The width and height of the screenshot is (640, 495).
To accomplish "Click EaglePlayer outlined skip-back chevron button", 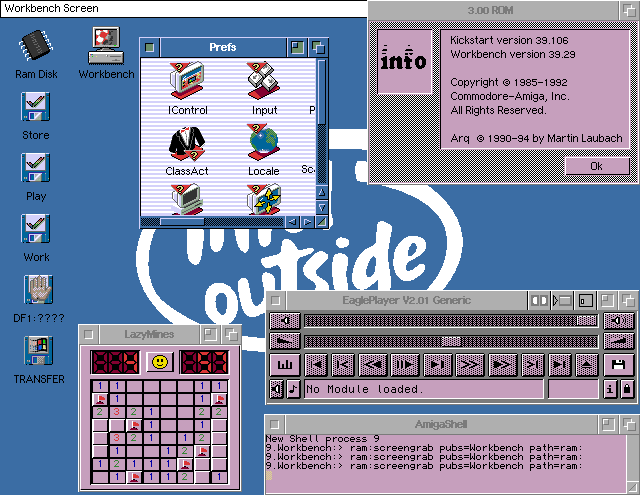I will (x=343, y=364).
